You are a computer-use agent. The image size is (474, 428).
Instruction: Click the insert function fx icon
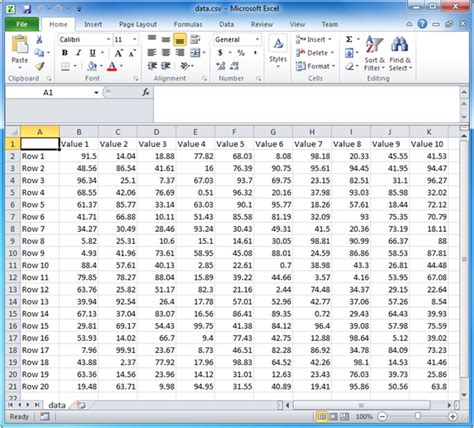tap(146, 92)
